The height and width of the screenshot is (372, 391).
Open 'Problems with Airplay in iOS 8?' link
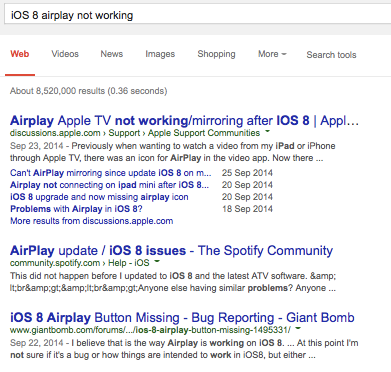76,209
